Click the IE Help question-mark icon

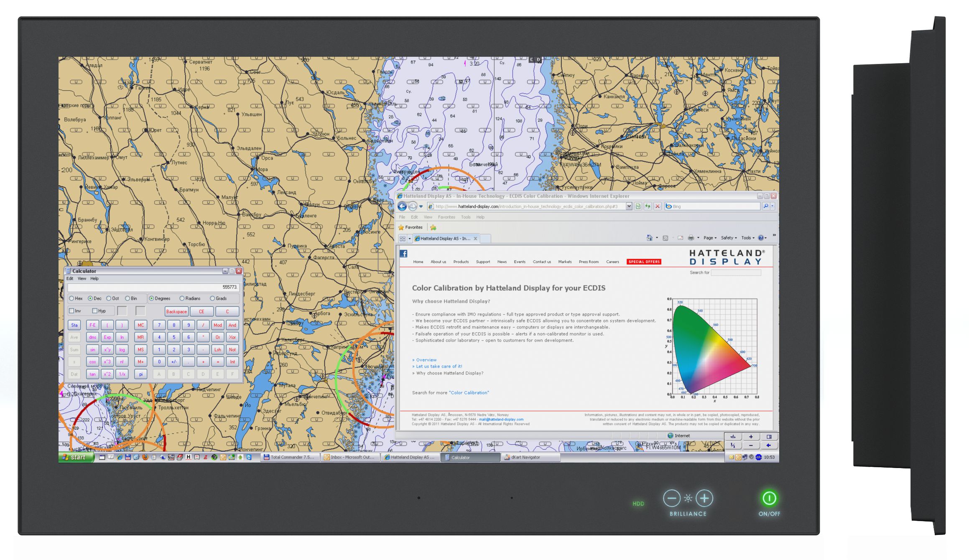tap(761, 238)
